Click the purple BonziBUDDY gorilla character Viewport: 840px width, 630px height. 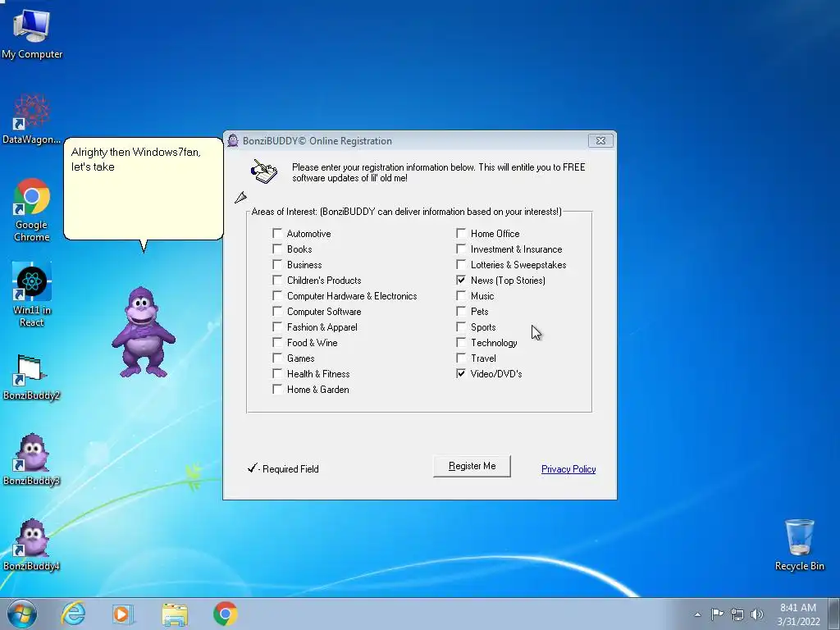pyautogui.click(x=143, y=332)
